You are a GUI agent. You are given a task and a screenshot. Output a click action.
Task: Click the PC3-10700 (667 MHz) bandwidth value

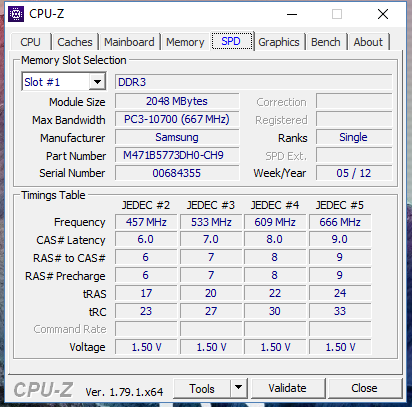[x=177, y=119]
